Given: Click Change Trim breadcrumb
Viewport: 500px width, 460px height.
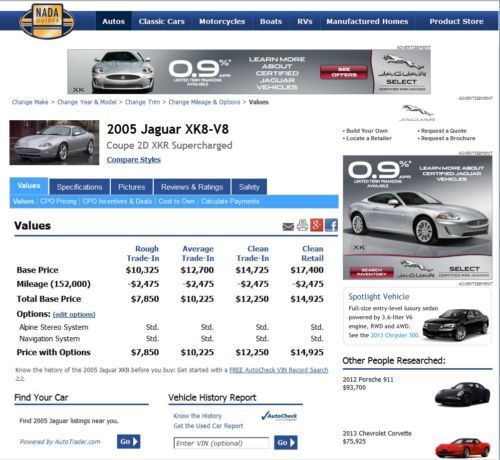Looking at the screenshot, I should 143,102.
